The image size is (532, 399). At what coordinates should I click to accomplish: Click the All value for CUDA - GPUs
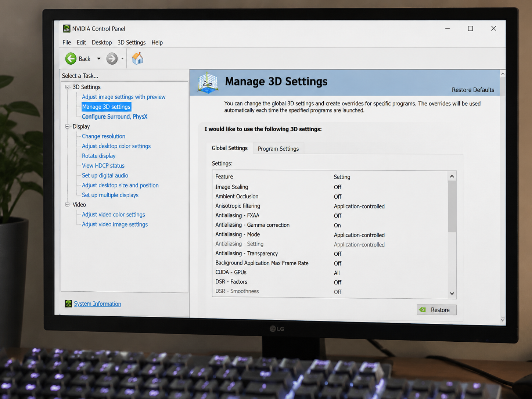pos(337,273)
